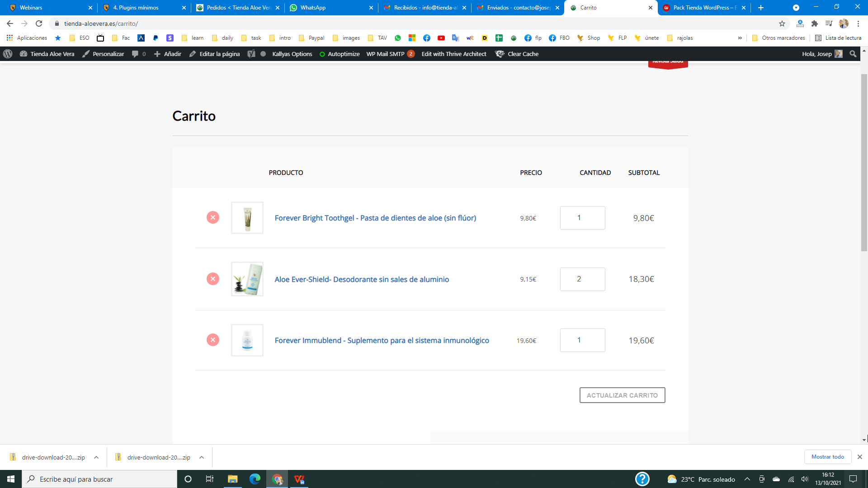Click the address bar URL

click(101, 23)
